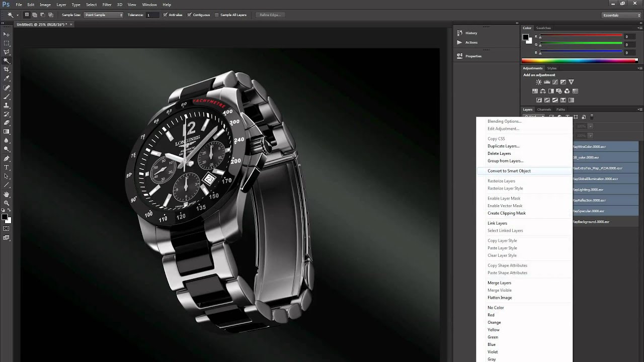Select the Polygonal Lasso tool
Screen dimensions: 644x362
(x=7, y=52)
